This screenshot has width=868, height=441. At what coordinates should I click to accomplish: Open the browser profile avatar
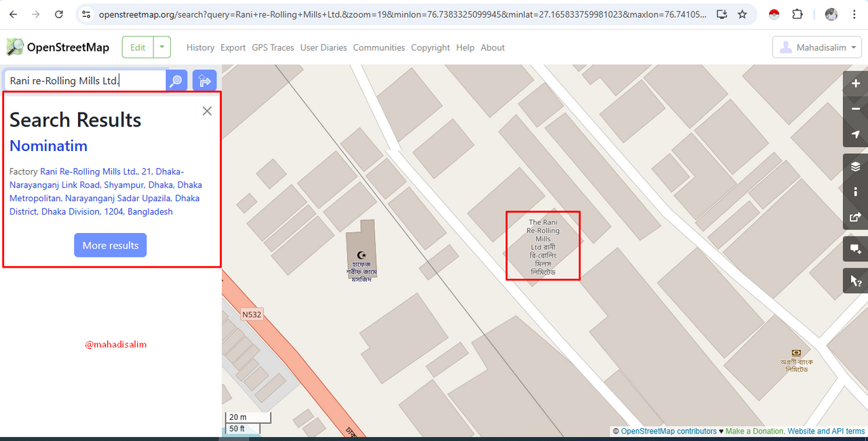pos(831,14)
